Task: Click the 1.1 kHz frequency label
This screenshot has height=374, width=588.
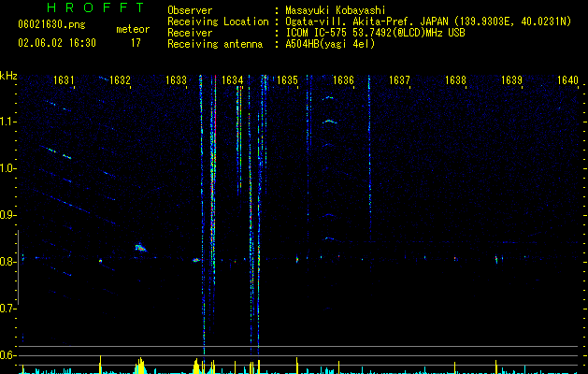Action: tap(7, 122)
